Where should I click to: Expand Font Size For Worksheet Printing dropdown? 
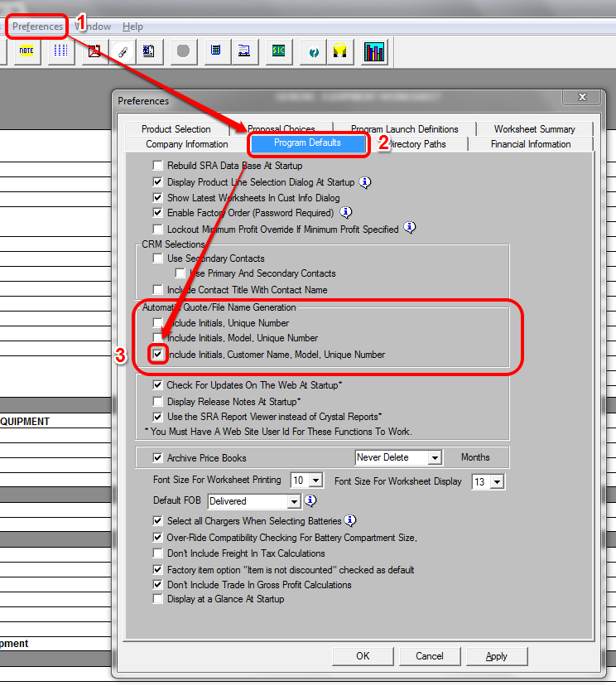coord(315,481)
